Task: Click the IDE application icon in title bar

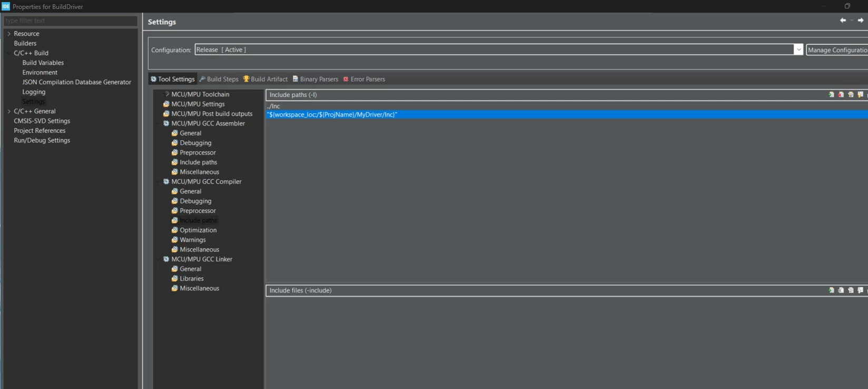Action: tap(6, 6)
